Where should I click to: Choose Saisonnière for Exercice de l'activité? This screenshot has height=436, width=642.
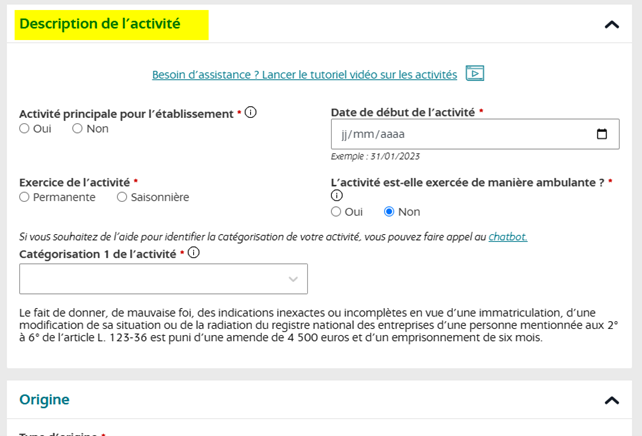[x=122, y=197]
